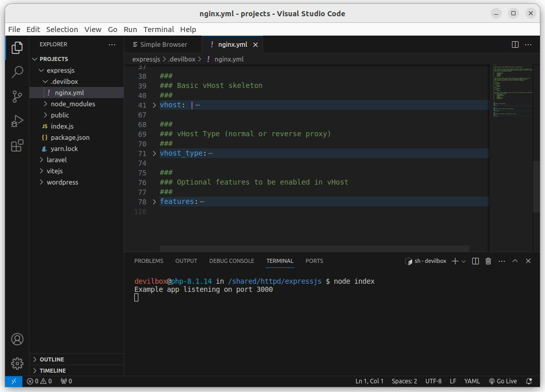Open the Extensions view
This screenshot has height=392, width=545.
(17, 146)
